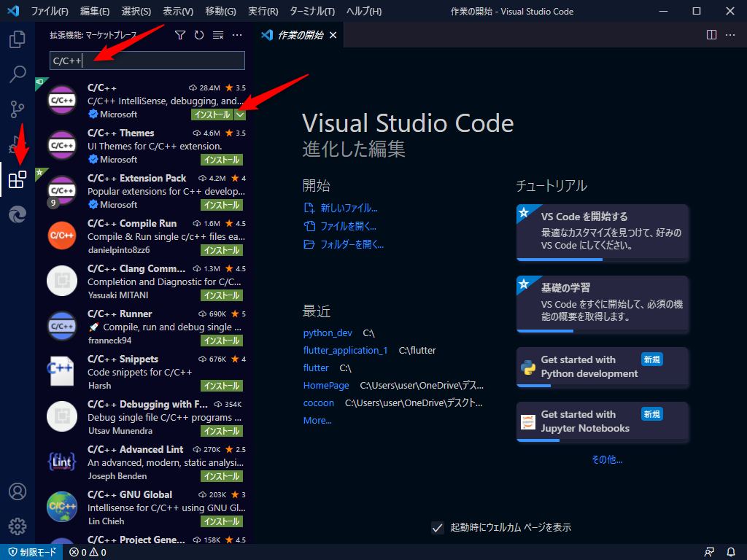Image resolution: width=747 pixels, height=560 pixels.
Task: Click the 制限モード status bar item
Action: pos(32,552)
